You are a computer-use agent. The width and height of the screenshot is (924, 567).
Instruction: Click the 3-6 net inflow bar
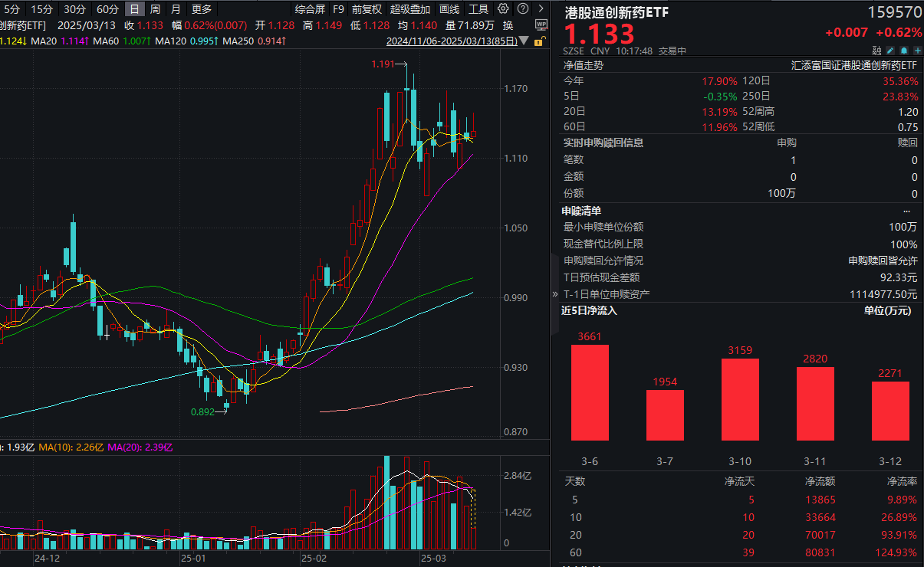(x=590, y=392)
